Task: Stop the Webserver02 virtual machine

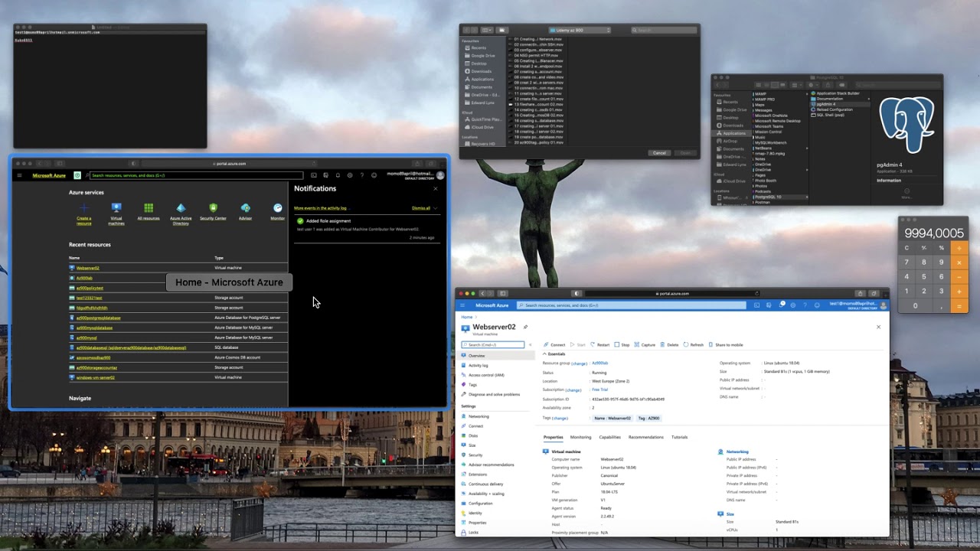Action: tap(622, 344)
